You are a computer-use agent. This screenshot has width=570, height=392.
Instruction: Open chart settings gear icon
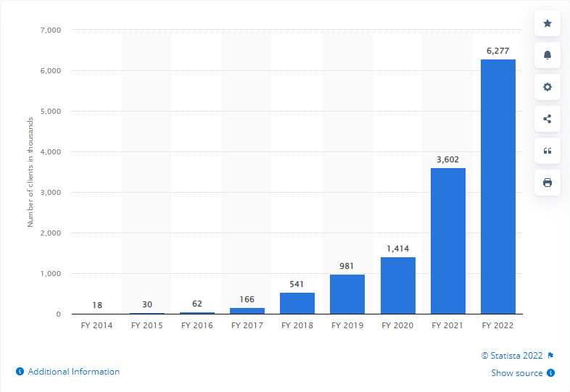pyautogui.click(x=547, y=87)
